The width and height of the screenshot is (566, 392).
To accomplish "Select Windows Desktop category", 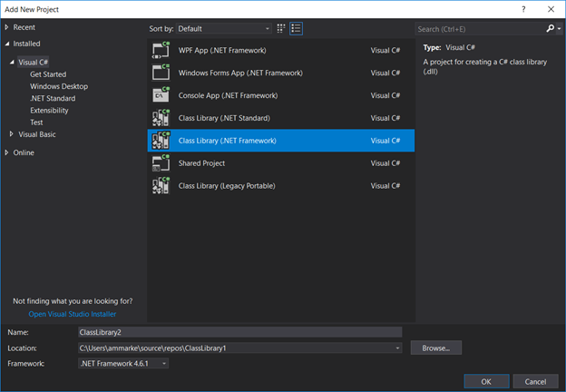I will [59, 86].
